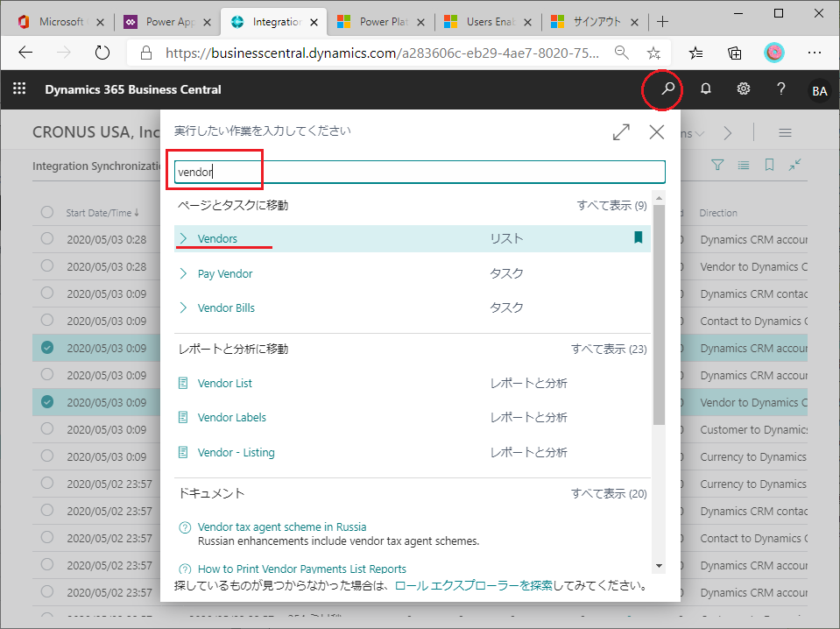
Task: Select last visible 2020/05/02 23:57 row
Action: click(x=47, y=591)
